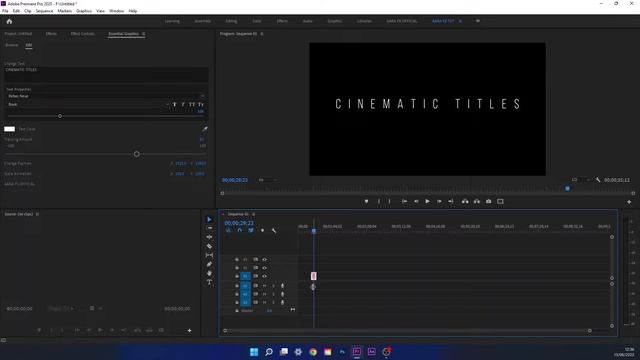This screenshot has height=360, width=640.
Task: Add marker in Program monitor
Action: point(366,201)
